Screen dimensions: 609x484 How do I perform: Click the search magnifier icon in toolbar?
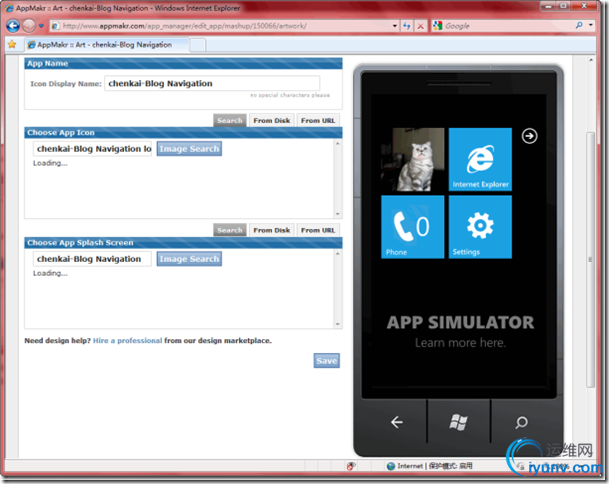[579, 26]
